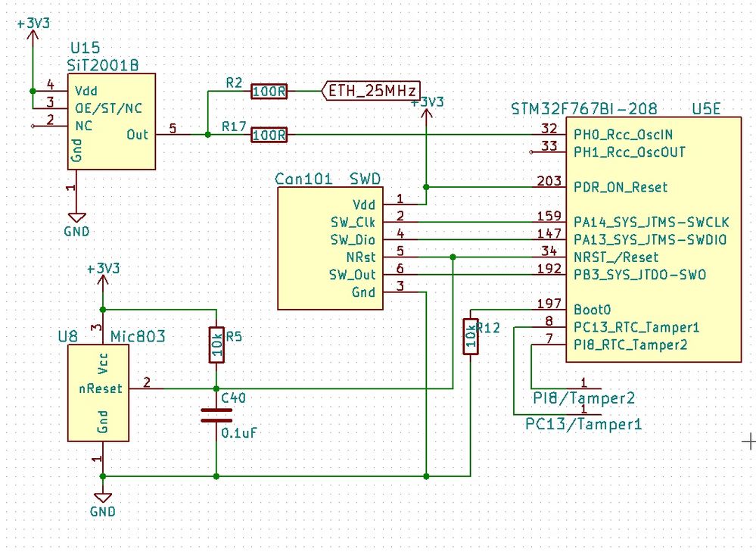Click the PA14_SYS_JTMS-SWCLK pin name
The image size is (756, 552).
pos(651,223)
